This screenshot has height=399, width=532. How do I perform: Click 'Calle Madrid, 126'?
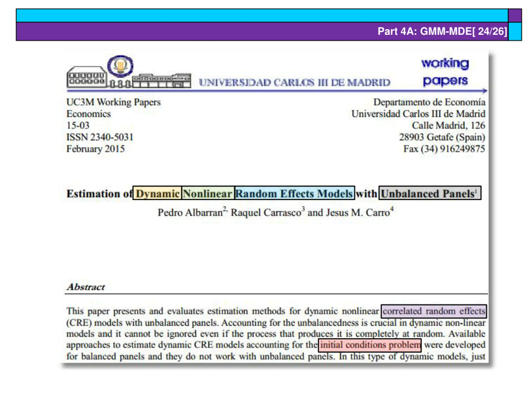click(x=448, y=125)
